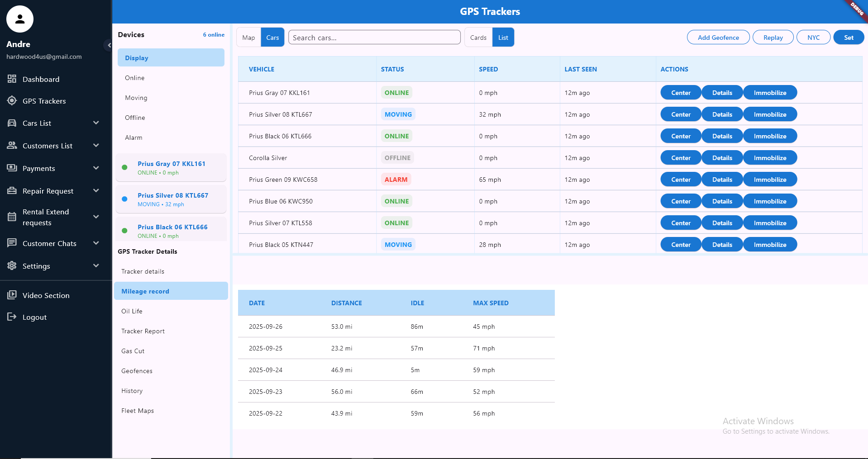Switch to Map view toggle
This screenshot has height=459, width=868.
[248, 38]
